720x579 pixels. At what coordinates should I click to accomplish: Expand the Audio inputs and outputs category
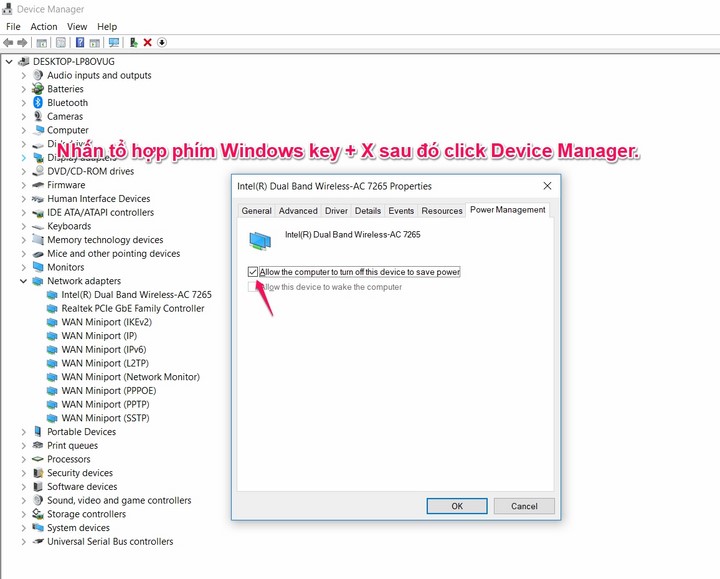tap(24, 75)
